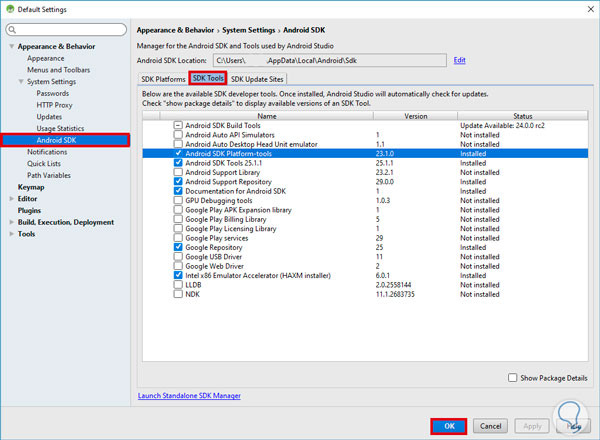Image resolution: width=600 pixels, height=440 pixels.
Task: Enable Show Package Details
Action: [x=512, y=378]
